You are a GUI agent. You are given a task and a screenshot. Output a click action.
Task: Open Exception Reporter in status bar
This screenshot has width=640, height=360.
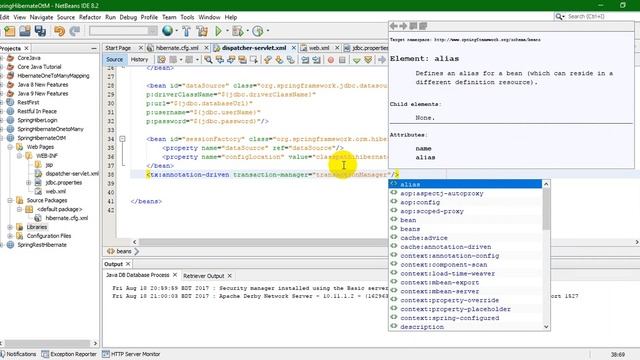point(69,354)
